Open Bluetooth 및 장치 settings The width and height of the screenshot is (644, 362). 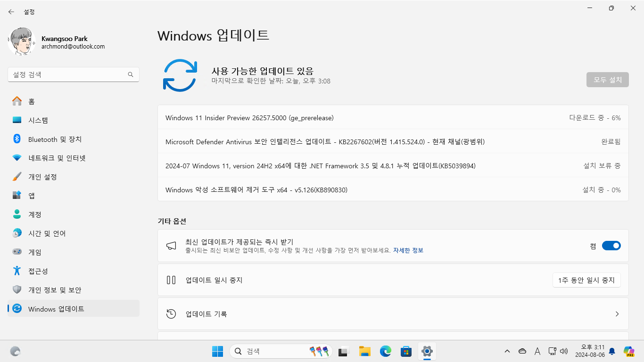coord(74,139)
